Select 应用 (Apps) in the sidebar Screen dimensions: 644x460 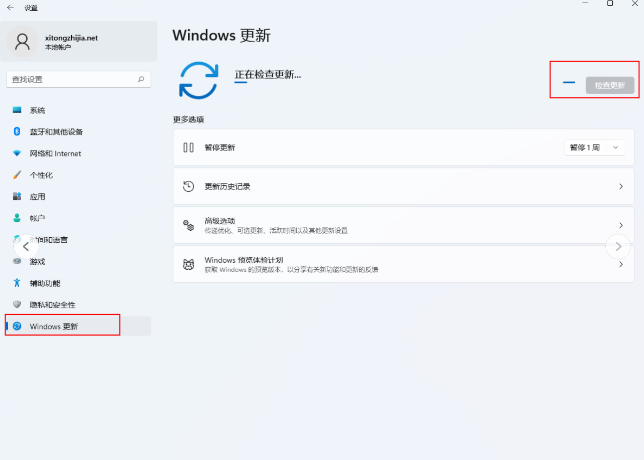pos(37,197)
